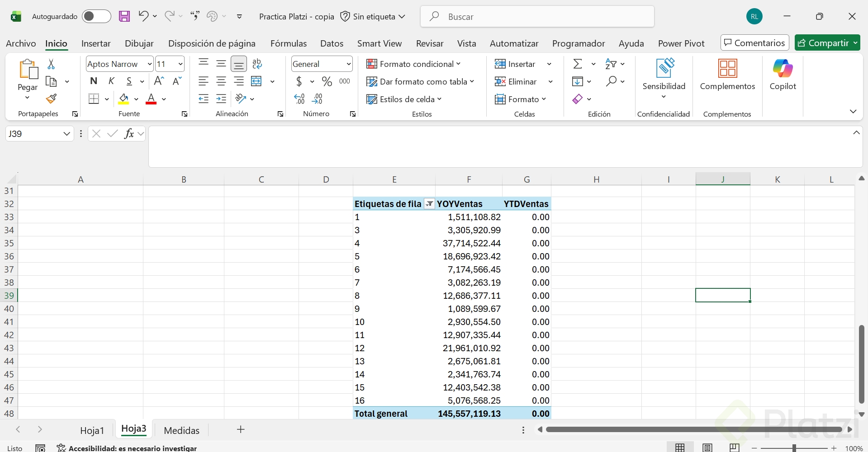Click the Format Painter brush icon

(51, 99)
